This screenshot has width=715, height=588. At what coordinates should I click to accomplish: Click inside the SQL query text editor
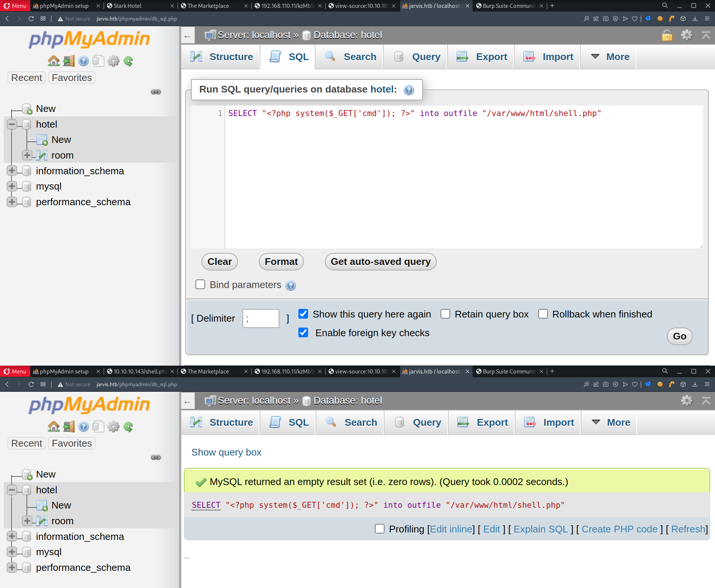pos(464,177)
